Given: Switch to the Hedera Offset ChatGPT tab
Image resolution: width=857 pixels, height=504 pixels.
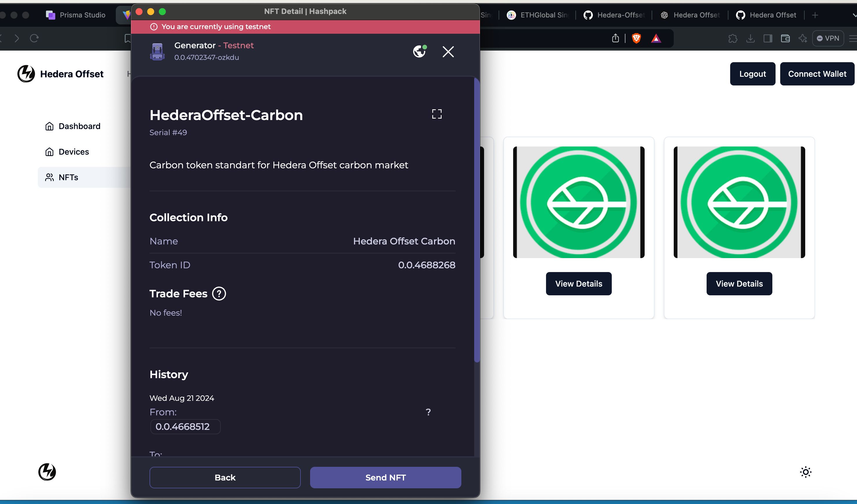Looking at the screenshot, I should [690, 15].
